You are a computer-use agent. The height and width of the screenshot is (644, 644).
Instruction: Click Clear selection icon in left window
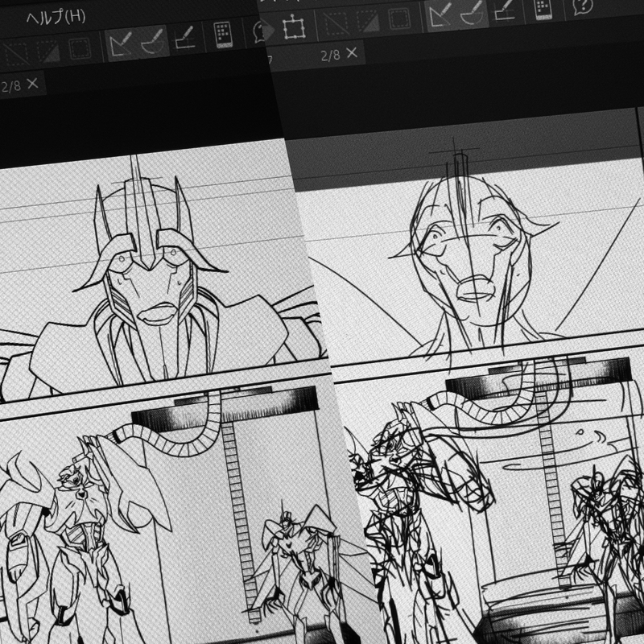(x=14, y=53)
